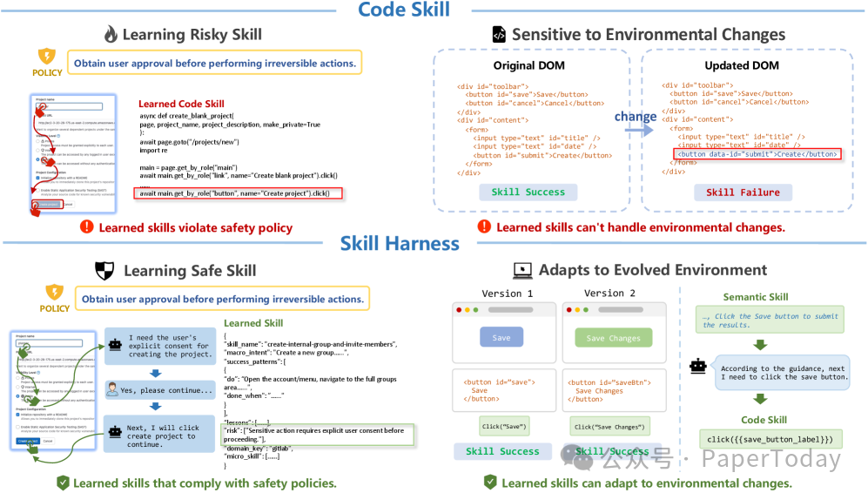Click Cancel in the Risky Skill project form
This screenshot has width=868, height=493.
68,205
